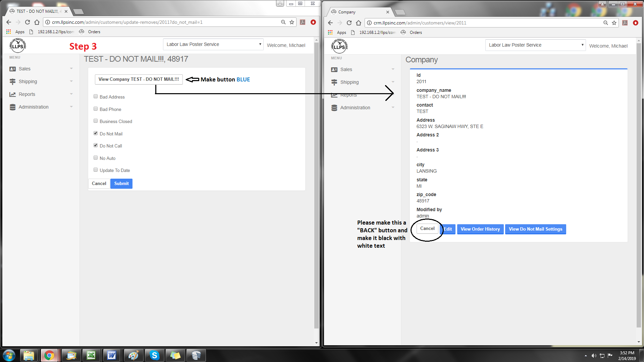Click the Sales icon in left sidebar

(13, 69)
